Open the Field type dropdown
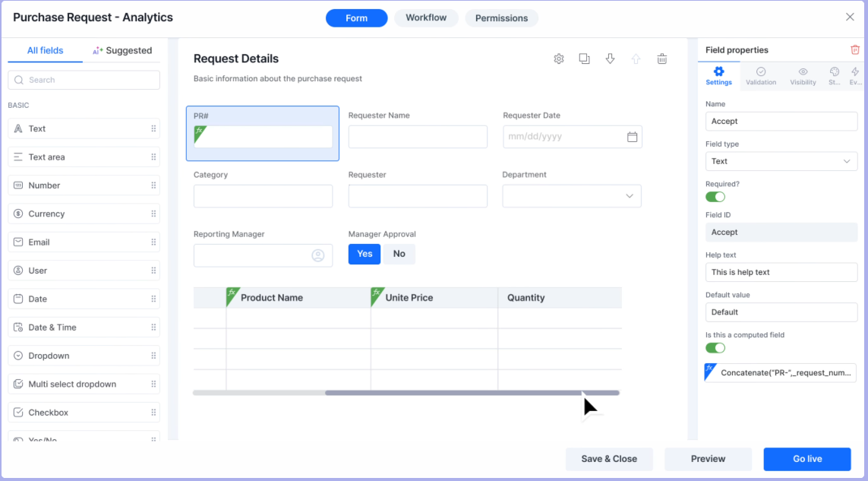 (x=781, y=161)
